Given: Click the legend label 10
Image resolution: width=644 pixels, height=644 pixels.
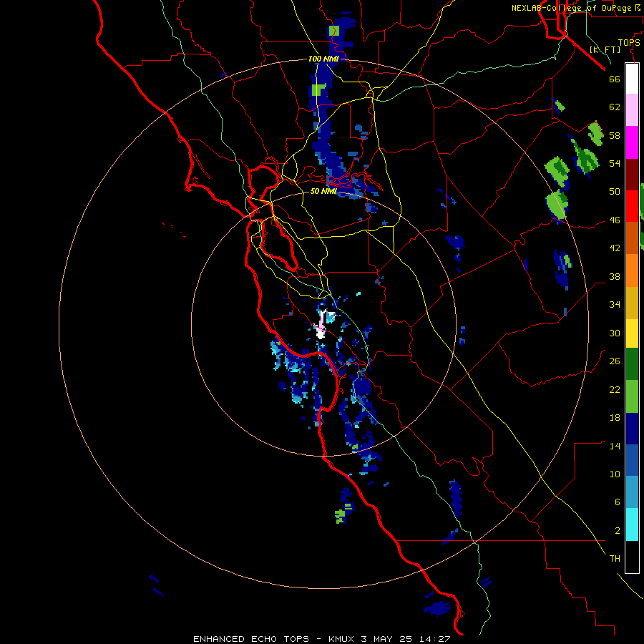Looking at the screenshot, I should click(615, 474).
